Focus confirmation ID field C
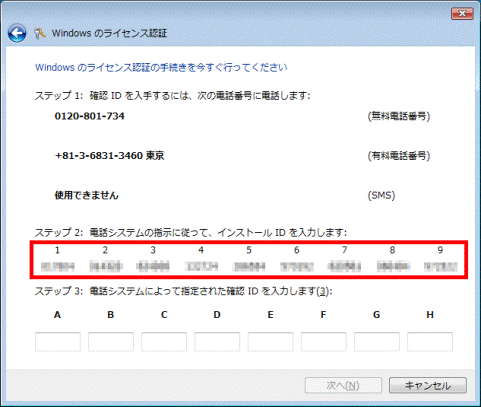481x407 pixels. (x=164, y=342)
